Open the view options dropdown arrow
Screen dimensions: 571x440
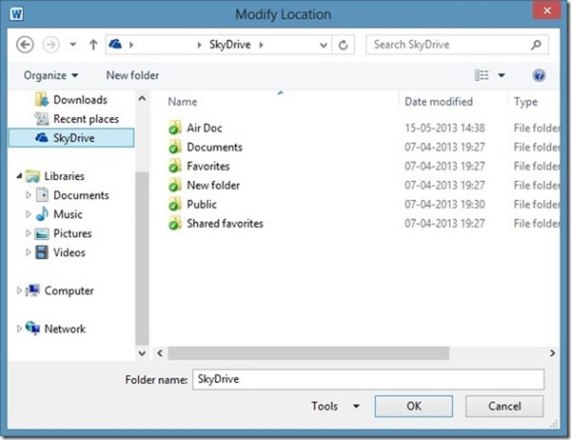(501, 75)
